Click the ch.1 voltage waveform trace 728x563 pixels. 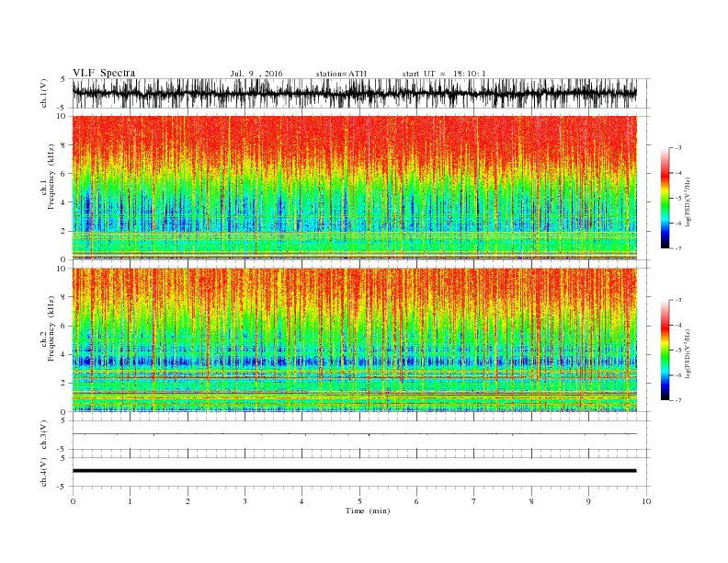coord(354,93)
